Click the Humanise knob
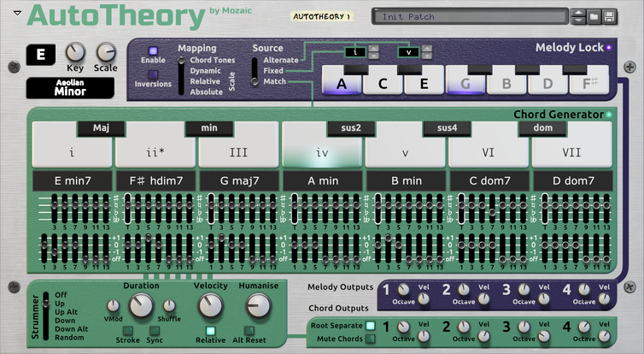This screenshot has width=644, height=354. tap(258, 306)
